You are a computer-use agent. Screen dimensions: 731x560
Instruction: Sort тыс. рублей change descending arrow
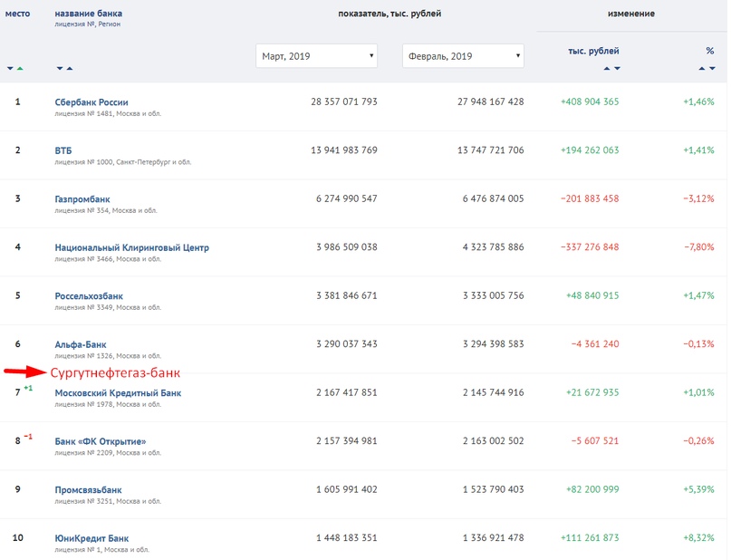[617, 69]
